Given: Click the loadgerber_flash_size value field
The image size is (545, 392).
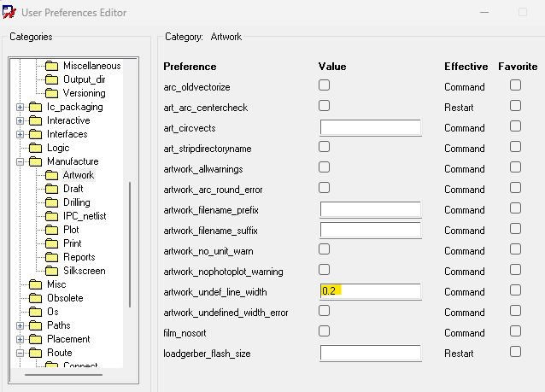Looking at the screenshot, I should [371, 353].
